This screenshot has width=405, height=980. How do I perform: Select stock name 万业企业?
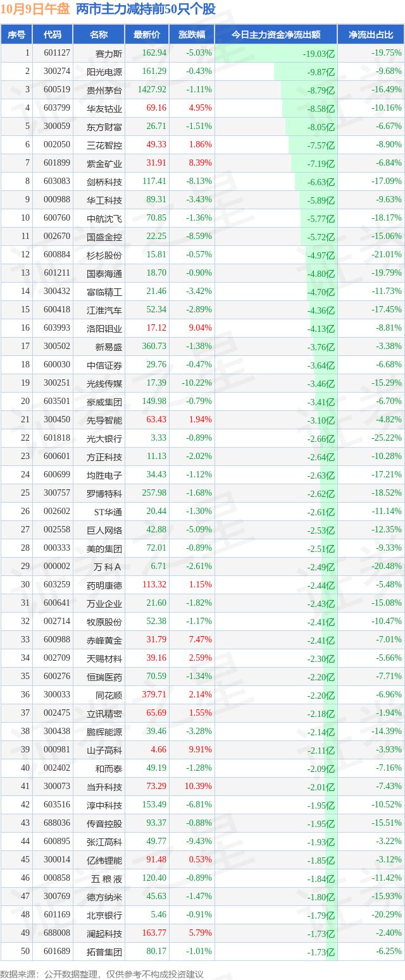pos(104,603)
